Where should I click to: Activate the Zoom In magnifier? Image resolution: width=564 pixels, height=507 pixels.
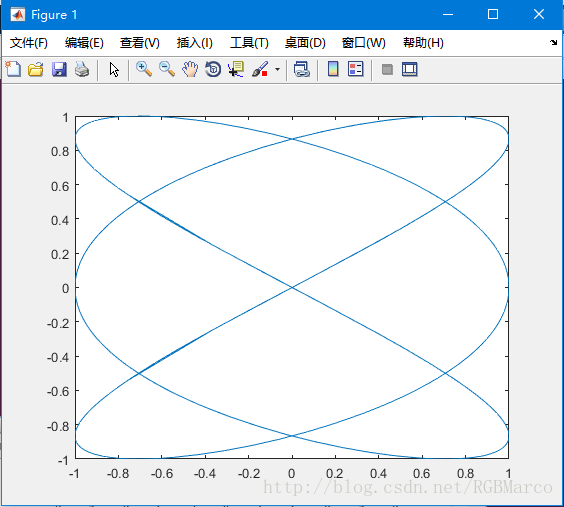coord(144,69)
